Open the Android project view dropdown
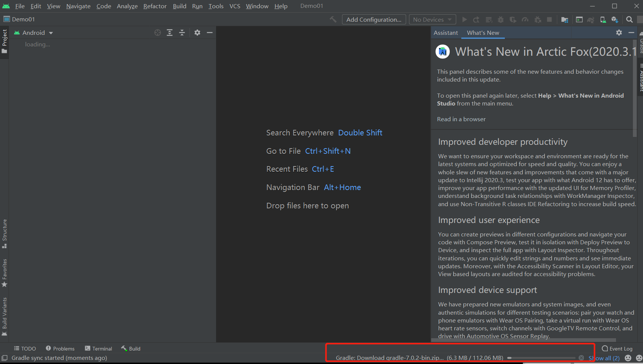The width and height of the screenshot is (643, 364). point(34,33)
